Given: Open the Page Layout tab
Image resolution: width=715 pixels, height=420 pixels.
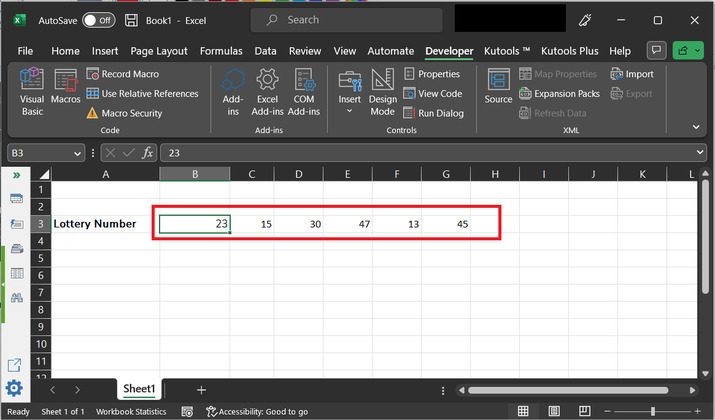Looking at the screenshot, I should click(x=158, y=51).
